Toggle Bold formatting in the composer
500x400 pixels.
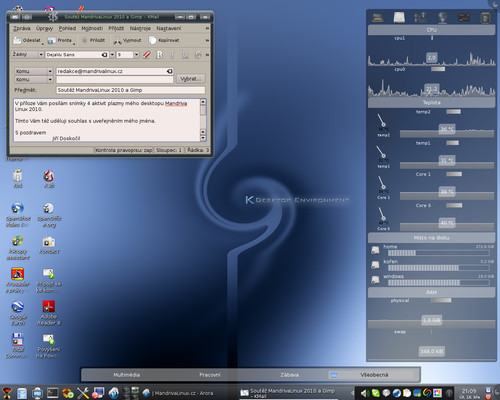(x=160, y=55)
